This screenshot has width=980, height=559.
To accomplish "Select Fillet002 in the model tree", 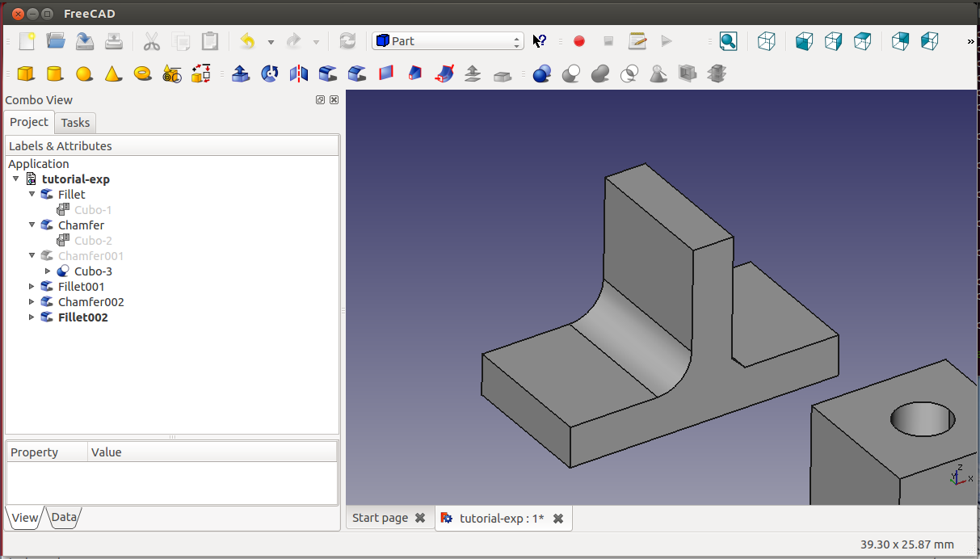I will pos(82,317).
